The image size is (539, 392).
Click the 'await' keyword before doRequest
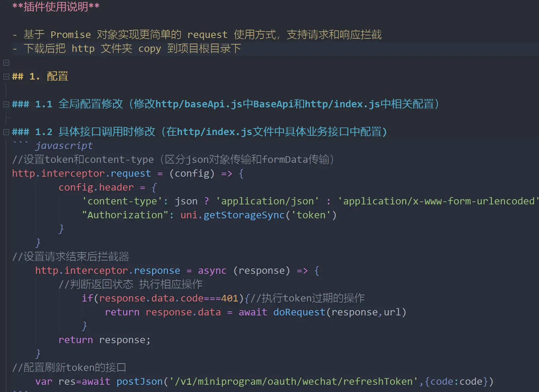point(253,312)
